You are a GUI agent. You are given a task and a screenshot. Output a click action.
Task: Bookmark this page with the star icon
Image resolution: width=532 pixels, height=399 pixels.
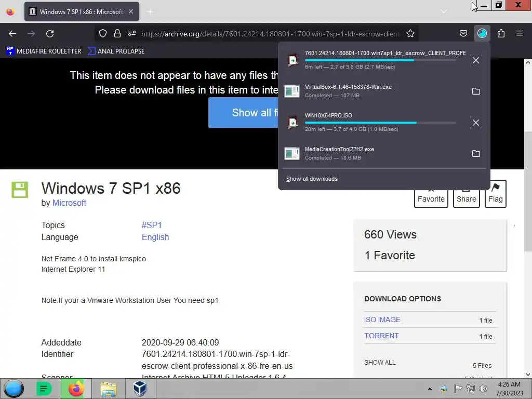410,33
